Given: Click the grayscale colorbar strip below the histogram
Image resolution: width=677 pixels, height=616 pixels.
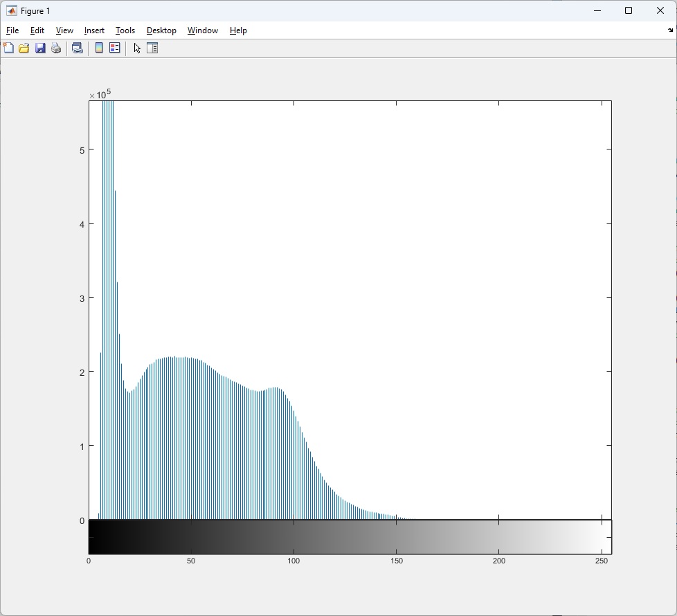Looking at the screenshot, I should pyautogui.click(x=346, y=535).
